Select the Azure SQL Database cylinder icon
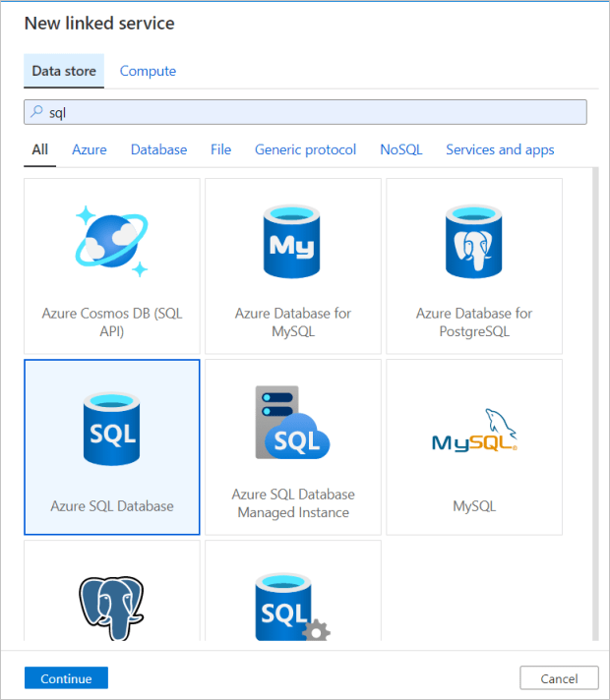Screen dimensions: 610x700 [x=112, y=429]
